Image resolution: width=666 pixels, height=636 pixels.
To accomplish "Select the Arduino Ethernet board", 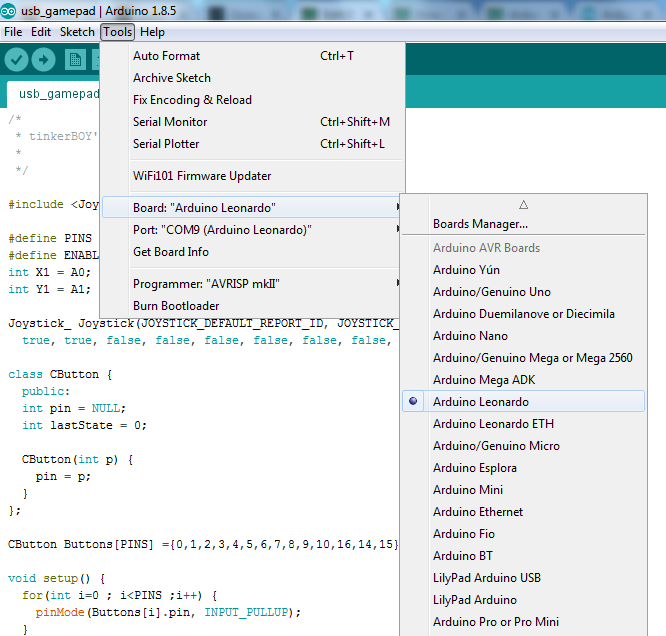I will pos(523,512).
